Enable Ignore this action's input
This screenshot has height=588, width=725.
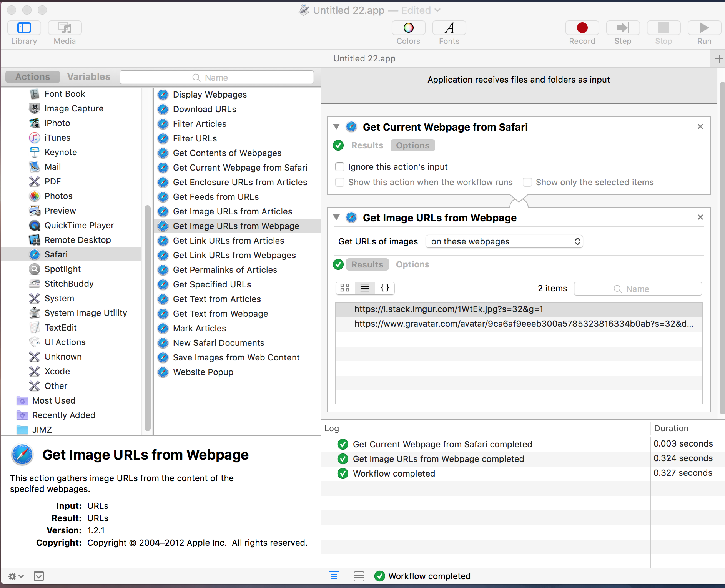coord(340,167)
